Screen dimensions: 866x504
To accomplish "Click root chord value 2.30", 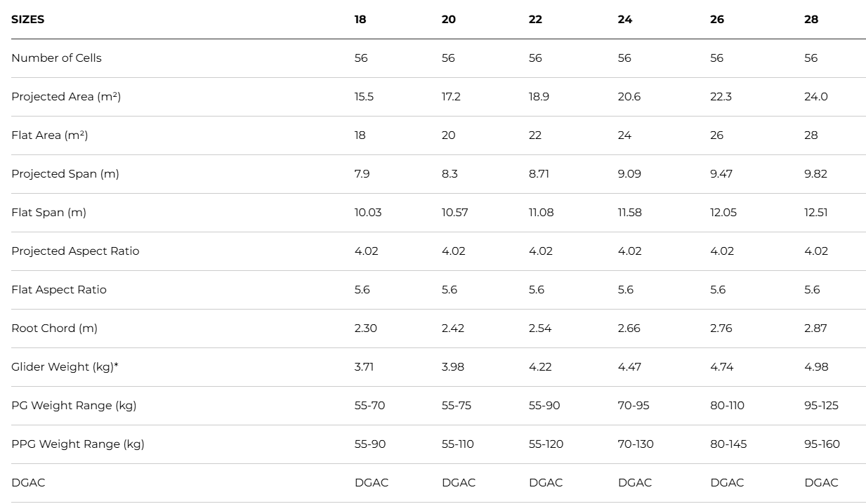I will (365, 329).
